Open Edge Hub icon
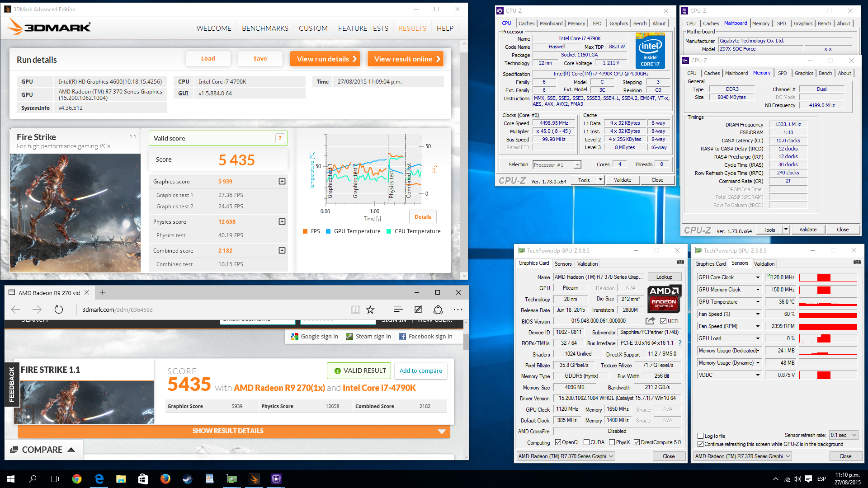Image resolution: width=868 pixels, height=488 pixels. pyautogui.click(x=398, y=310)
